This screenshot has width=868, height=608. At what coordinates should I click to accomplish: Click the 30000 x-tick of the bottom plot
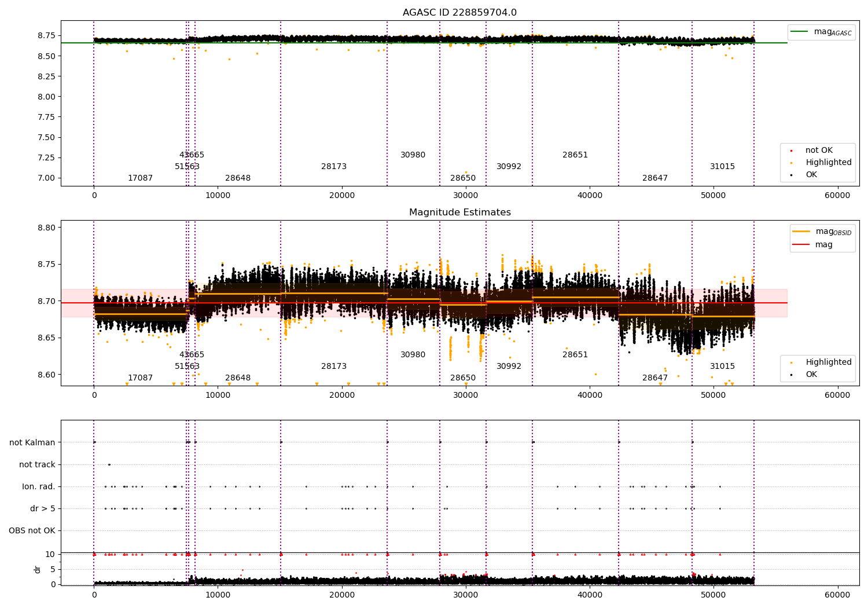[x=466, y=595]
